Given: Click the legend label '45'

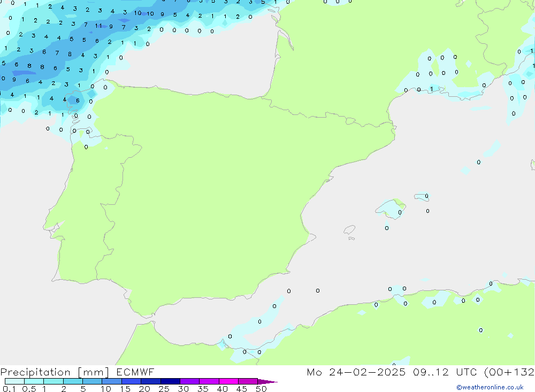Looking at the screenshot, I should (242, 389).
